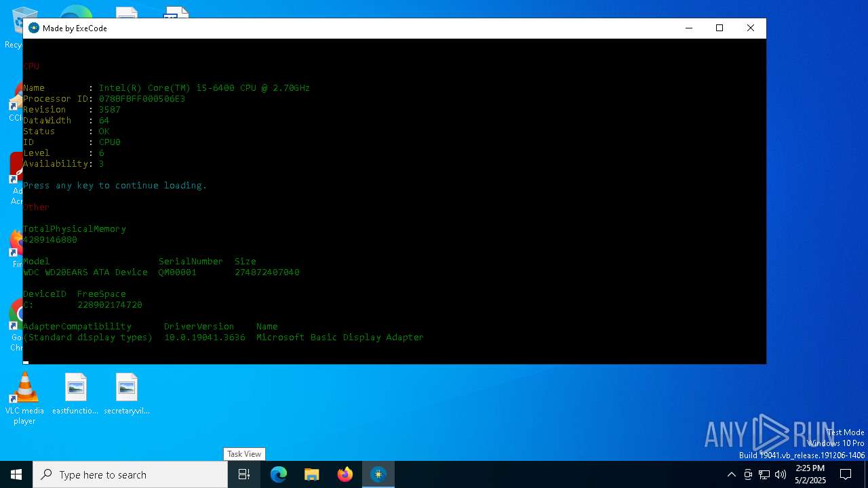
Task: Click the Intel Core i5-6400 CPU name text
Action: 204,87
